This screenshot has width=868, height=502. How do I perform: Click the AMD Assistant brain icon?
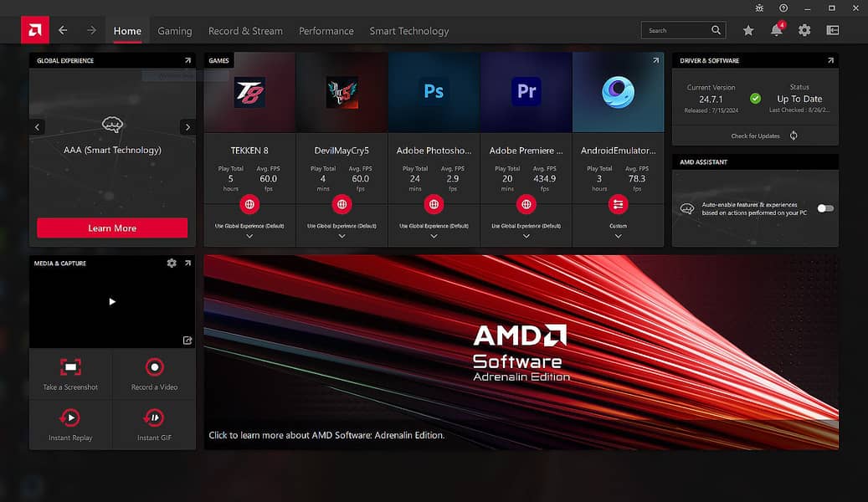coord(687,208)
